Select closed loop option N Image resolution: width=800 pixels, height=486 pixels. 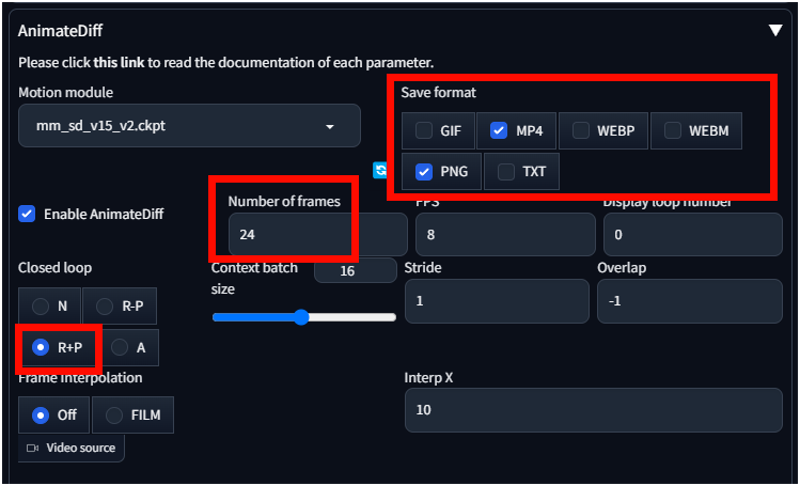click(40, 306)
